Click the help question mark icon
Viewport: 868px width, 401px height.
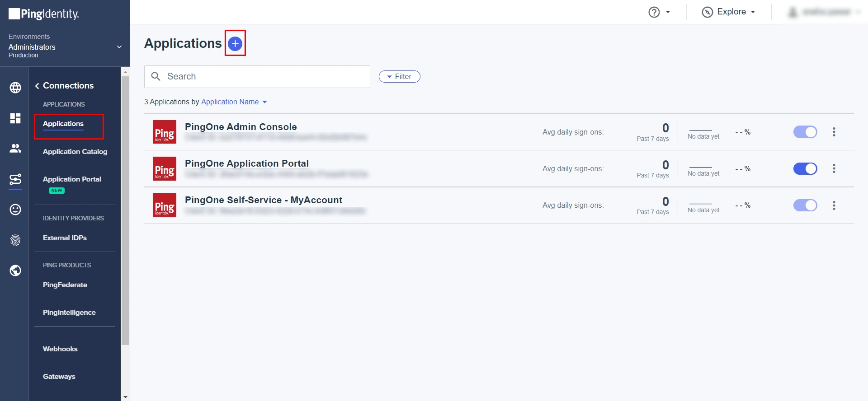coord(654,12)
